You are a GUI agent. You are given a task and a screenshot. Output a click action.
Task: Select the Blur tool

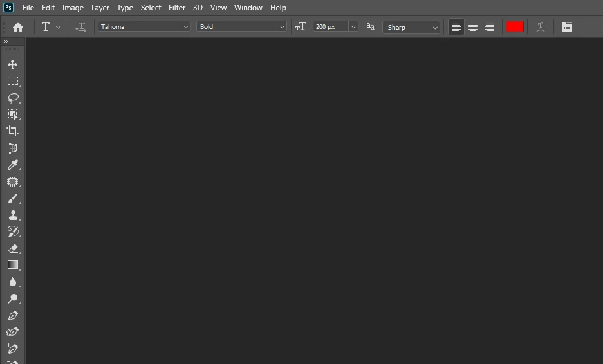pos(13,282)
